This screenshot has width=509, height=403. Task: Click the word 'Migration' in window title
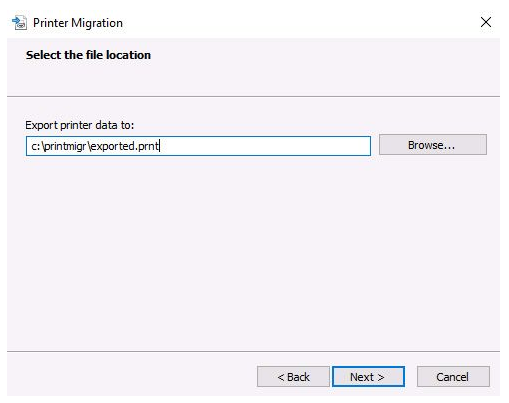point(97,23)
